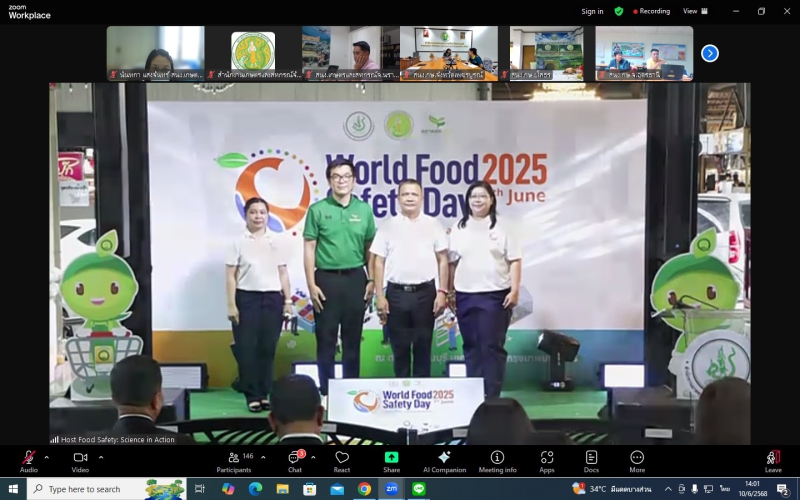Screen dimensions: 800x500
Task: Select the thumbnail showing the conference table
Action: tap(448, 54)
